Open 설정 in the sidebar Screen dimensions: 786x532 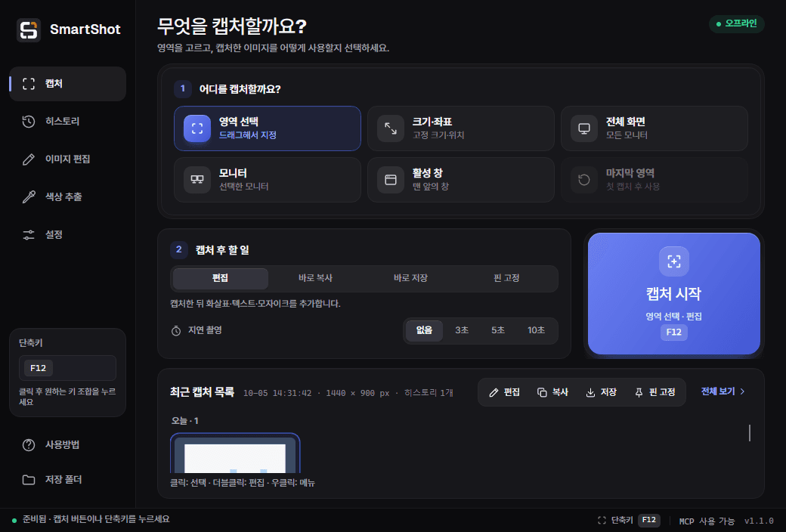(x=68, y=235)
